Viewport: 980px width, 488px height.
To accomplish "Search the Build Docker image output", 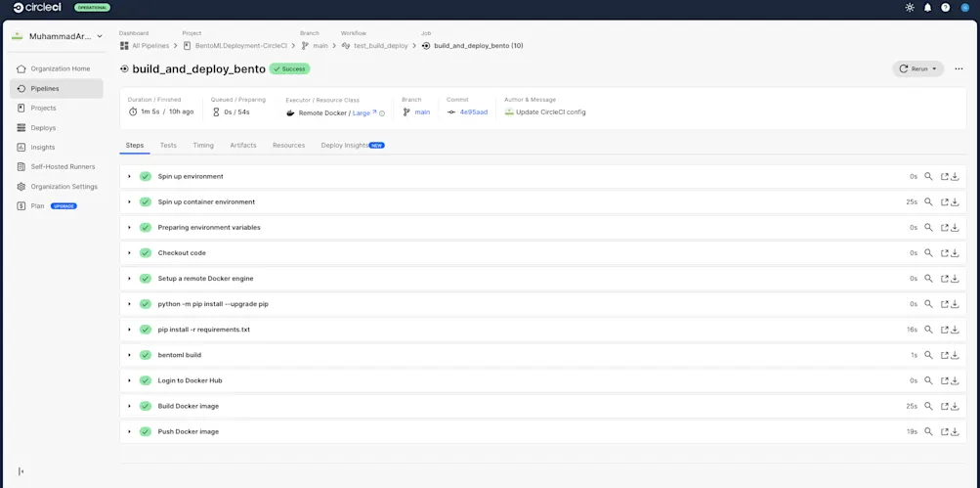I will 928,406.
